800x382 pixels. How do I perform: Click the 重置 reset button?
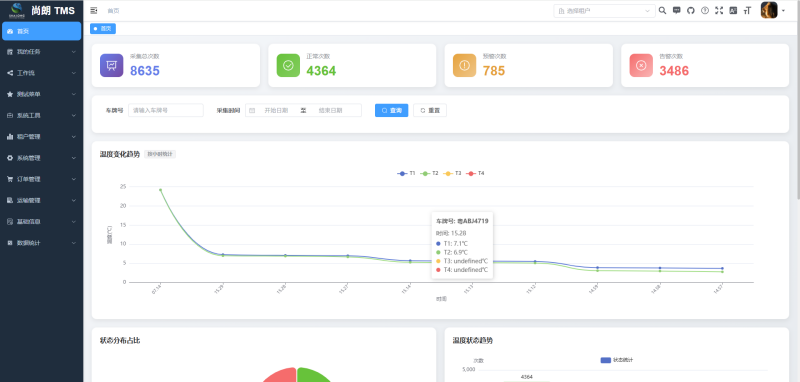tap(430, 110)
